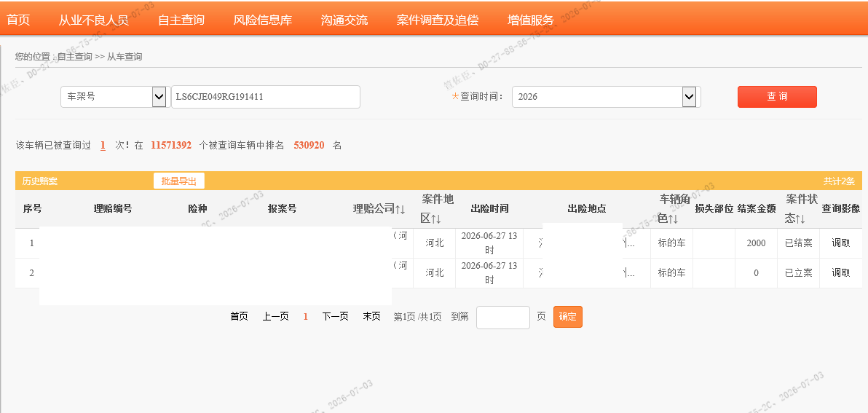Click ranking number 530920
This screenshot has width=868, height=413.
(x=309, y=146)
